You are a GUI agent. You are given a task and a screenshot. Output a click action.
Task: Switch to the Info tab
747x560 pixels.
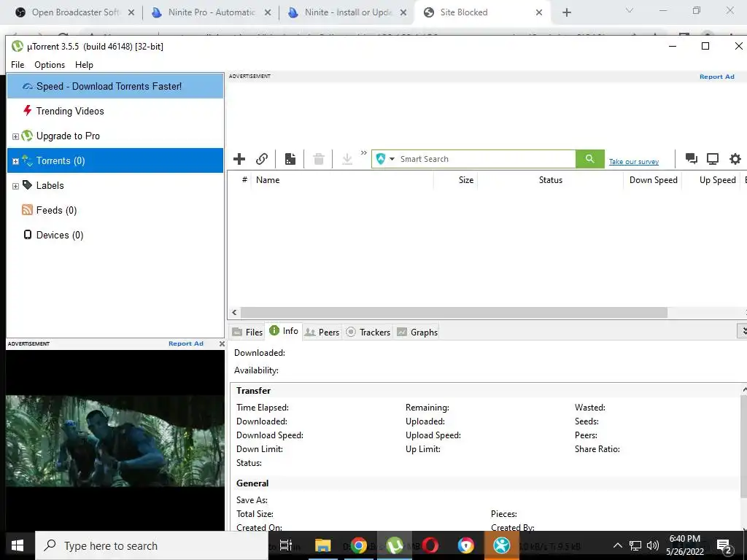tap(284, 331)
